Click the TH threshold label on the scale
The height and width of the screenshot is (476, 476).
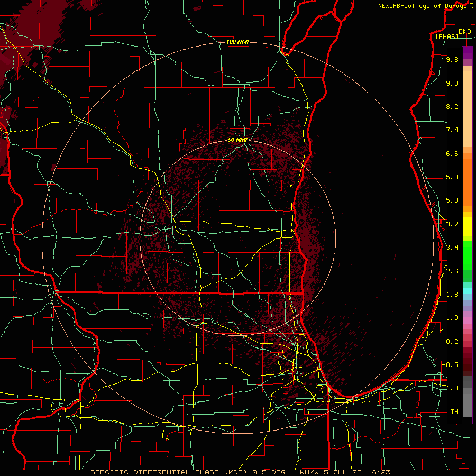pyautogui.click(x=454, y=412)
